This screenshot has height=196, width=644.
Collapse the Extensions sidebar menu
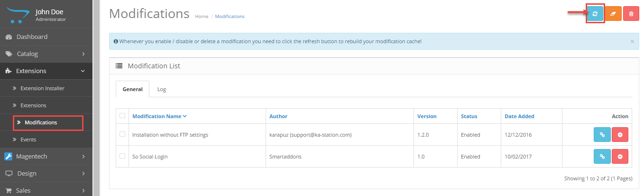coord(46,71)
